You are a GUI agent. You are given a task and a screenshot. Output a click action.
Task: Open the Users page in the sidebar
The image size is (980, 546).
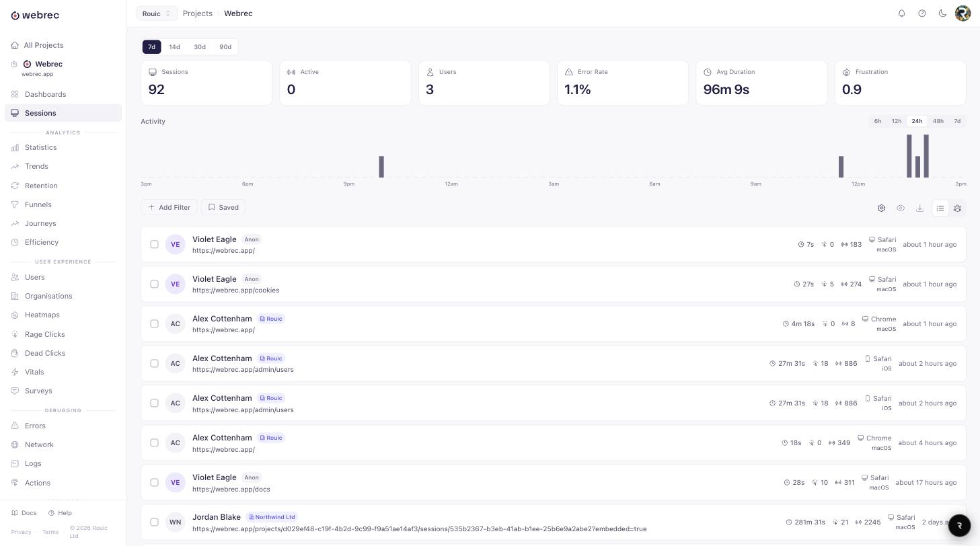click(x=63, y=277)
